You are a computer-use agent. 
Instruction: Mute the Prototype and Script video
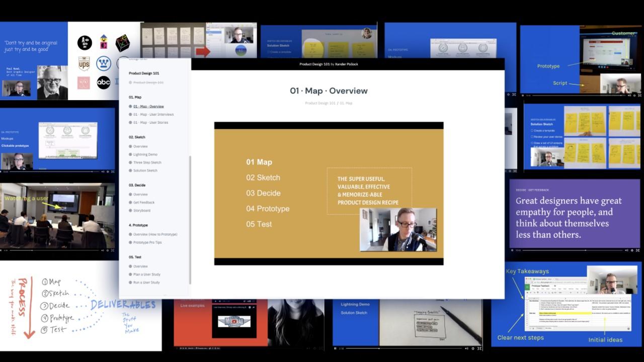(629, 95)
